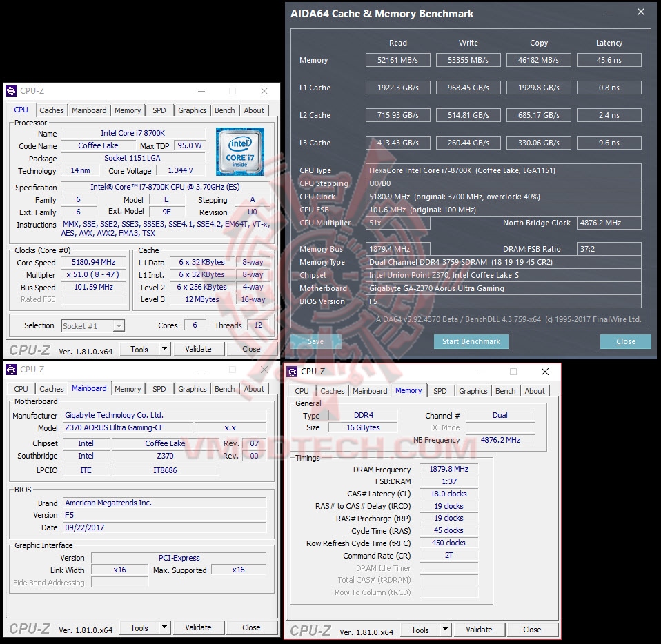This screenshot has height=644, width=661.
Task: Open About tab in top CPU-Z window
Action: (254, 110)
